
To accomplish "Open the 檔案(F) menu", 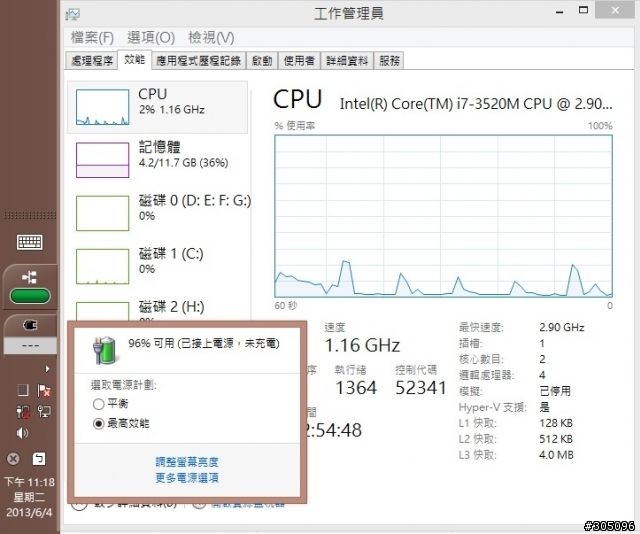I will click(92, 38).
